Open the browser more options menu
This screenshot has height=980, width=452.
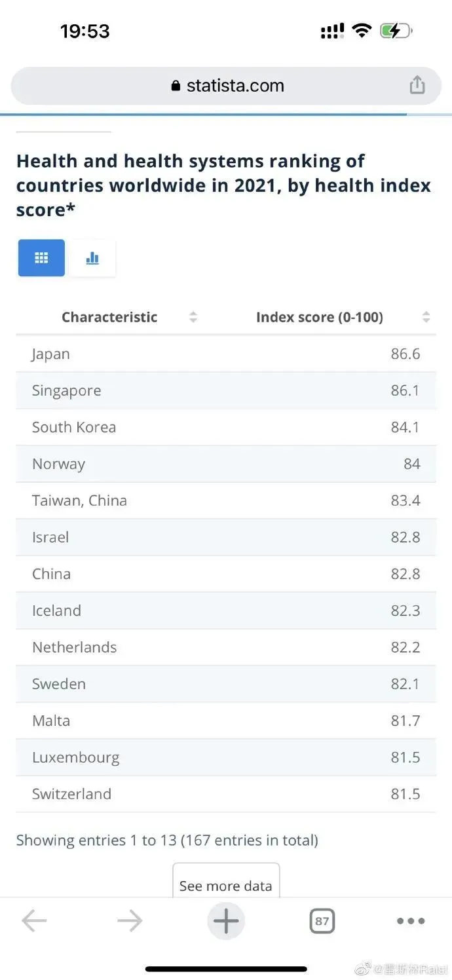pos(411,921)
